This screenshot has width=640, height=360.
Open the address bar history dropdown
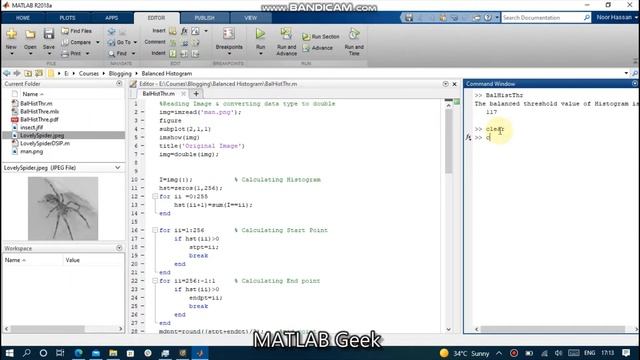[626, 73]
